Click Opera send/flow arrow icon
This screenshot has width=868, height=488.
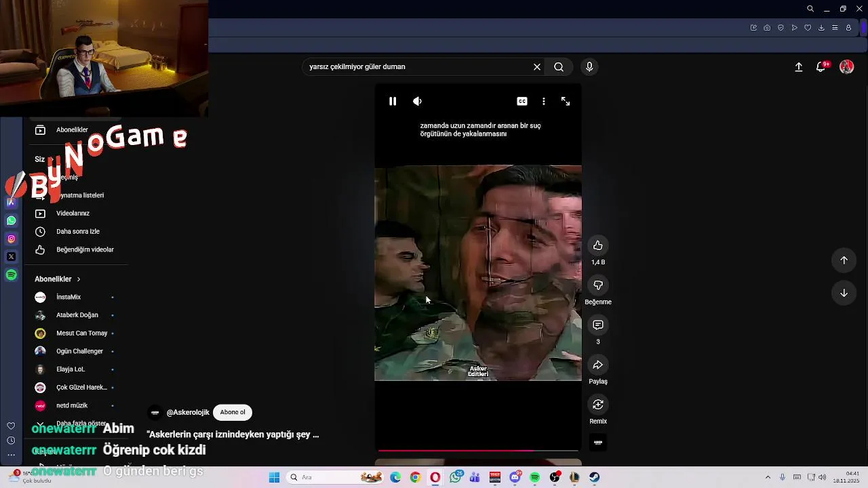pyautogui.click(x=794, y=28)
